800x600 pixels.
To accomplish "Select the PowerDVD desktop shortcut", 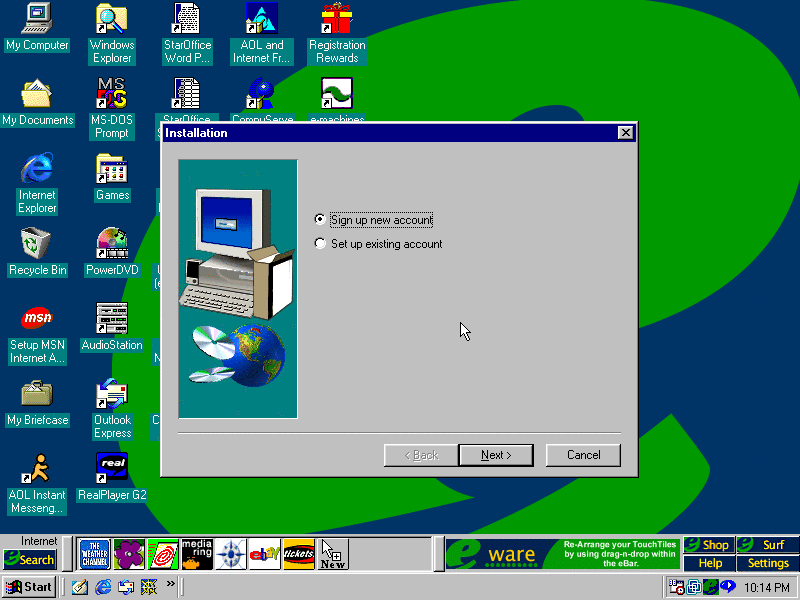I will tap(112, 252).
